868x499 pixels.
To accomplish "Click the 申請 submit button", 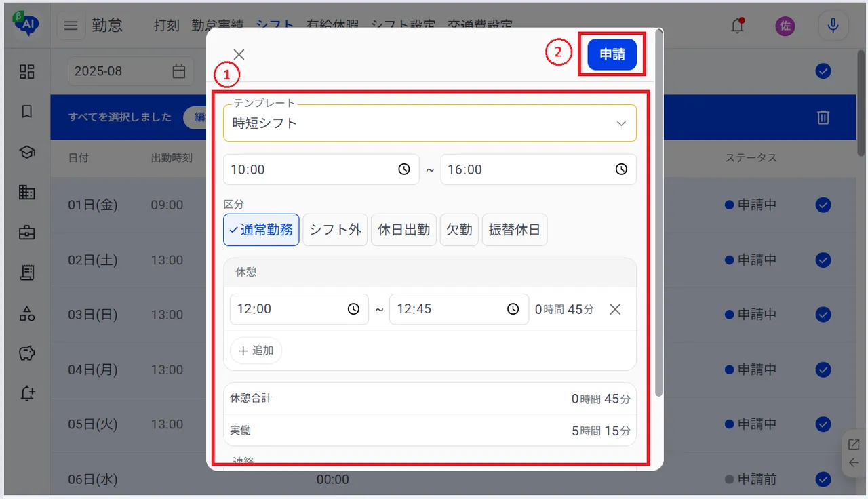I will pos(612,55).
